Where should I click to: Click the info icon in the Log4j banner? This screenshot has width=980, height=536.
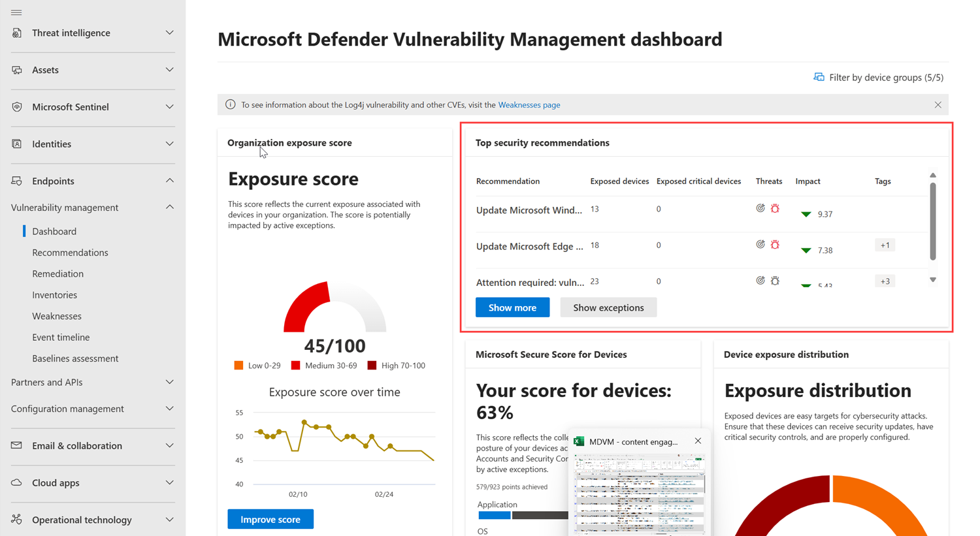(230, 104)
